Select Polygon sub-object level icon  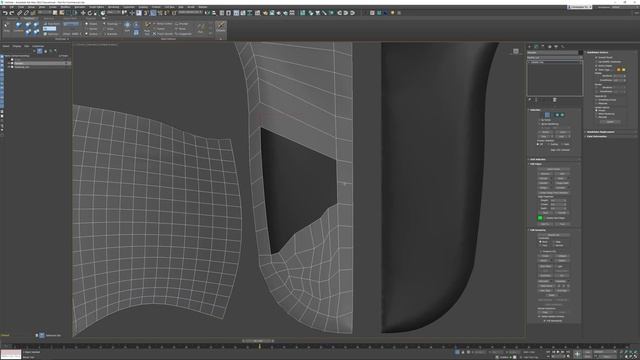click(557, 115)
